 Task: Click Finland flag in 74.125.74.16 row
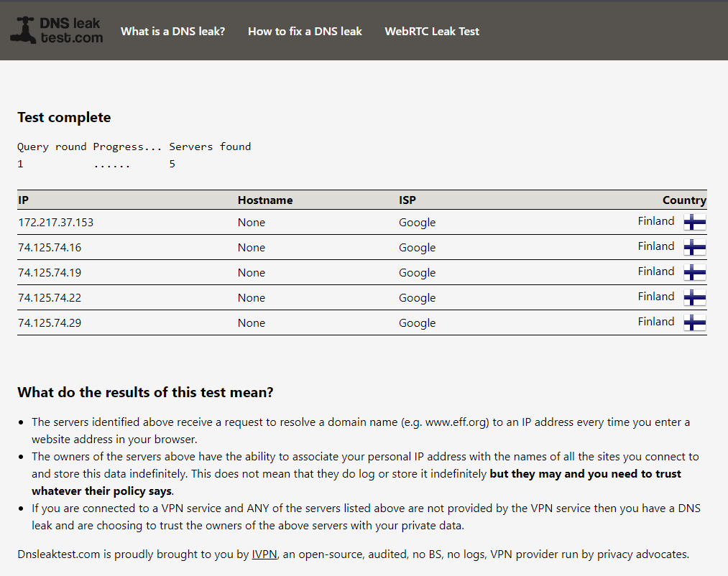[694, 247]
